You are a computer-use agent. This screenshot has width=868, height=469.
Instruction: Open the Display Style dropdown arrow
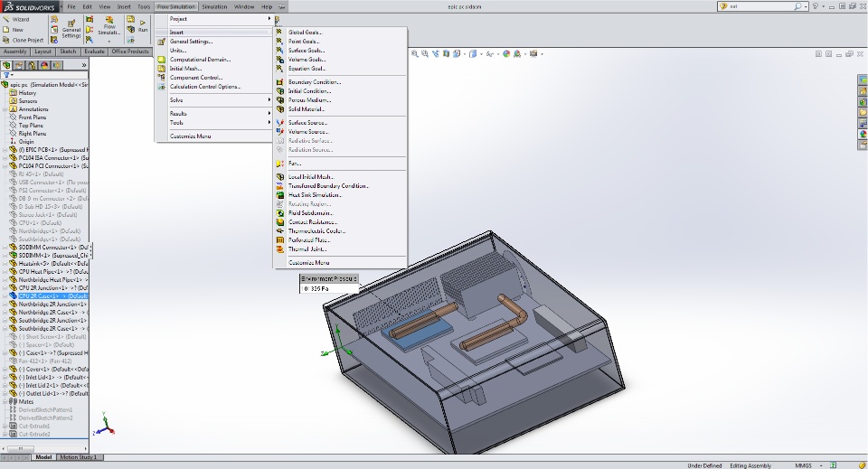coord(481,54)
